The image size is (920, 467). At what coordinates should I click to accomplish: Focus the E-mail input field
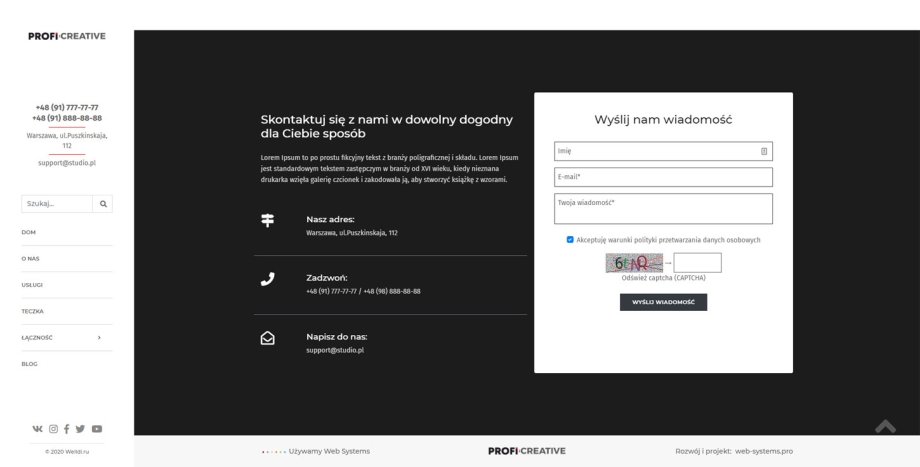tap(663, 177)
